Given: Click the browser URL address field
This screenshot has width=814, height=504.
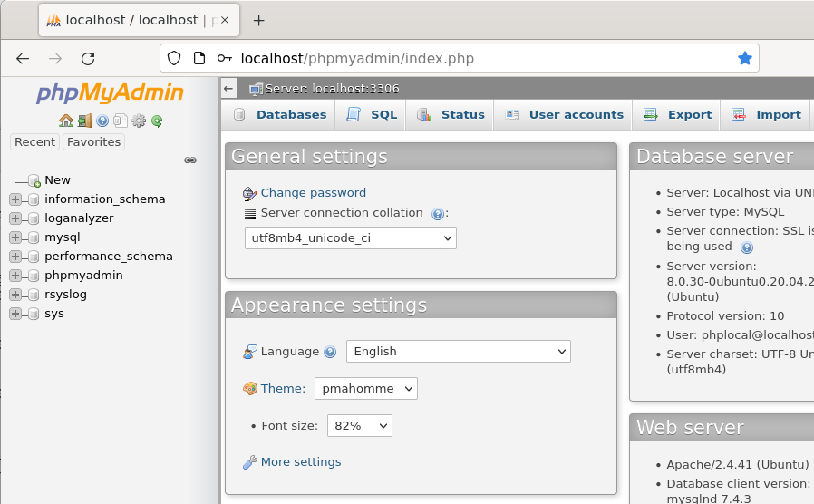Looking at the screenshot, I should coord(460,58).
